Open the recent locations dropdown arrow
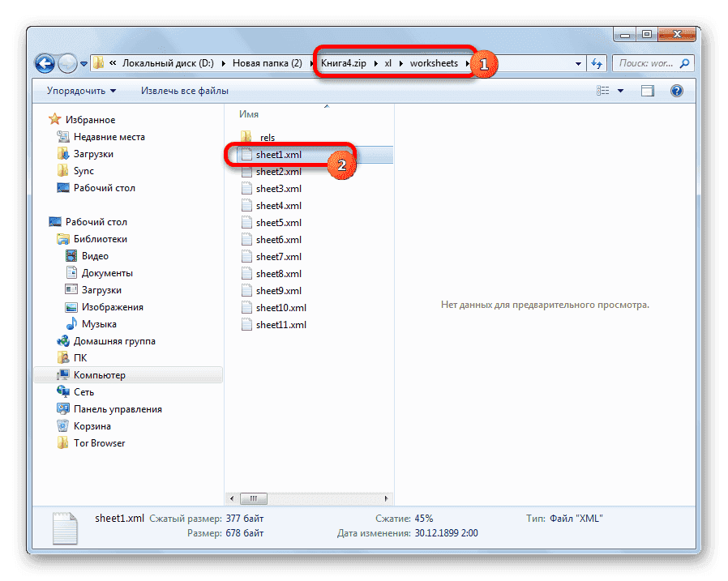The width and height of the screenshot is (728, 581). pyautogui.click(x=84, y=64)
